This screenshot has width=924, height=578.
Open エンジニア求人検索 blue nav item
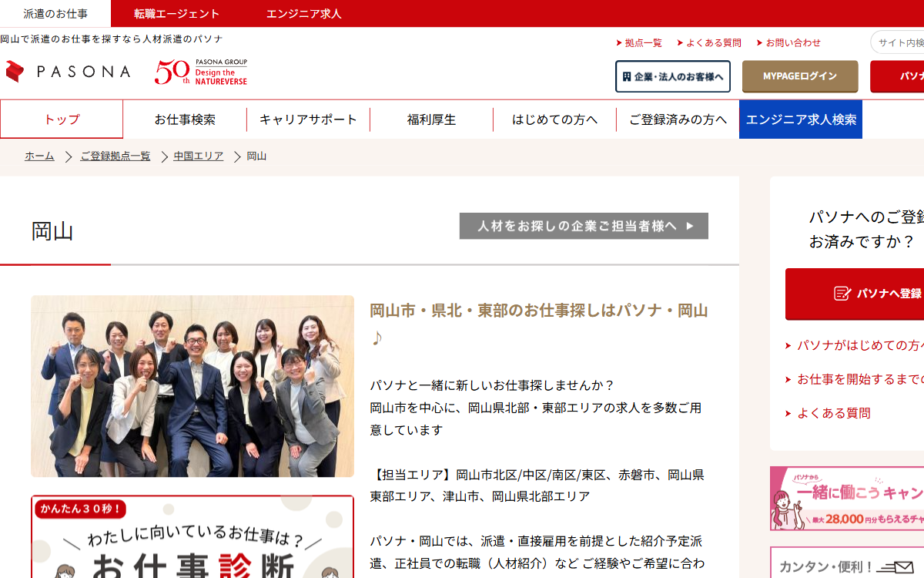(x=801, y=119)
